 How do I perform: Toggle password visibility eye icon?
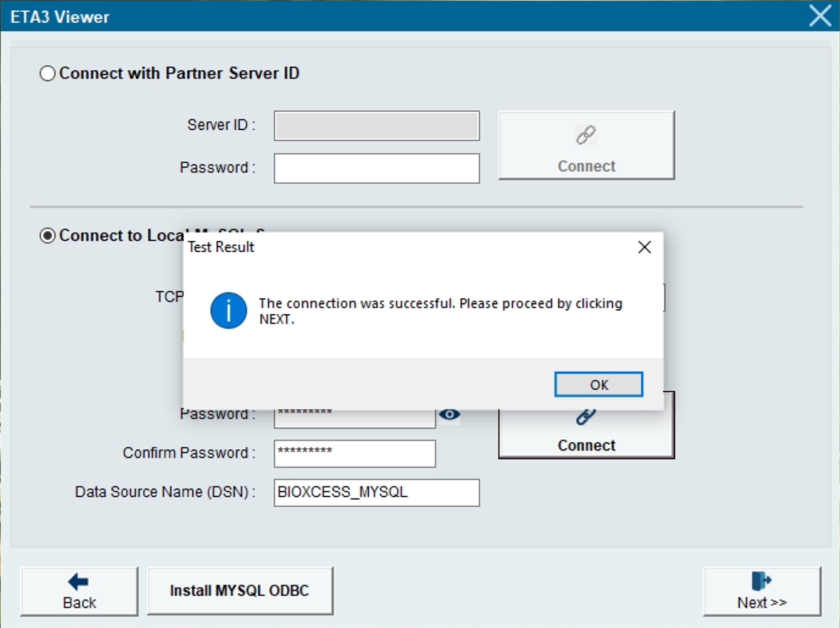point(450,414)
